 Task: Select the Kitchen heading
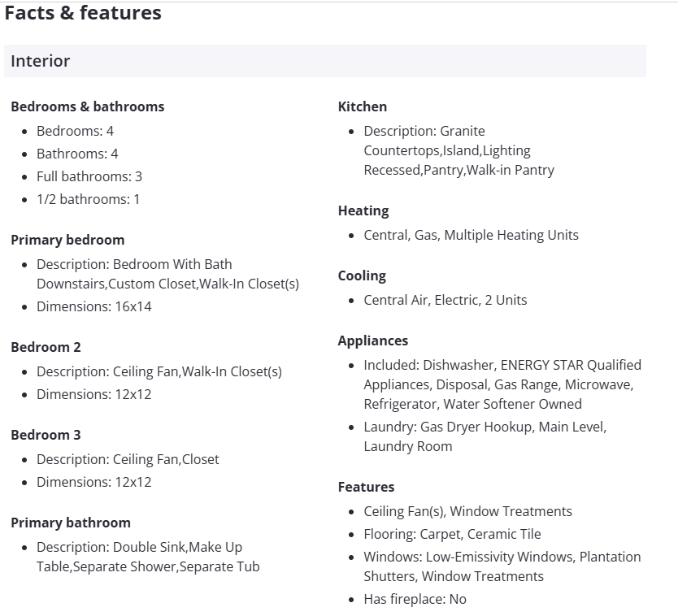[x=363, y=106]
